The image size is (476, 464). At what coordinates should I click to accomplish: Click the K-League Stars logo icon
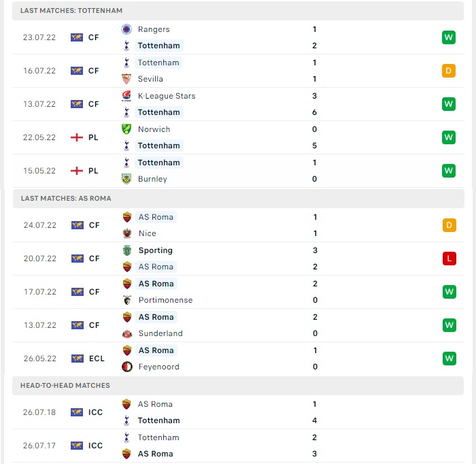126,96
